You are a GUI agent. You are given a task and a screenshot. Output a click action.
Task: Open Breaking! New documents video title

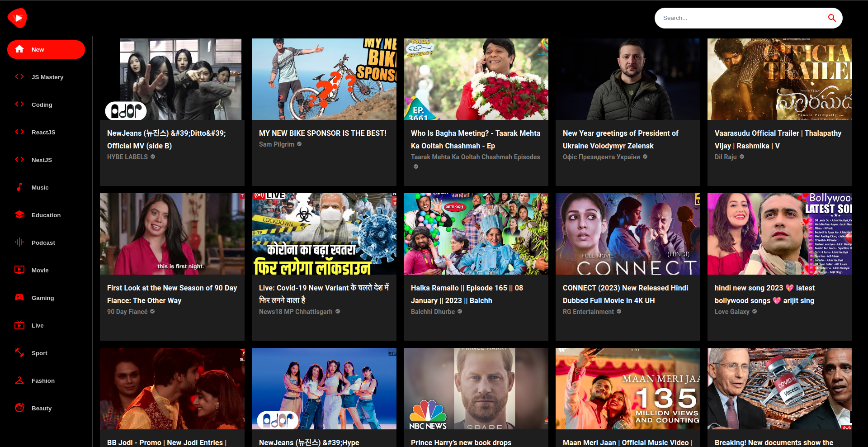(x=774, y=442)
